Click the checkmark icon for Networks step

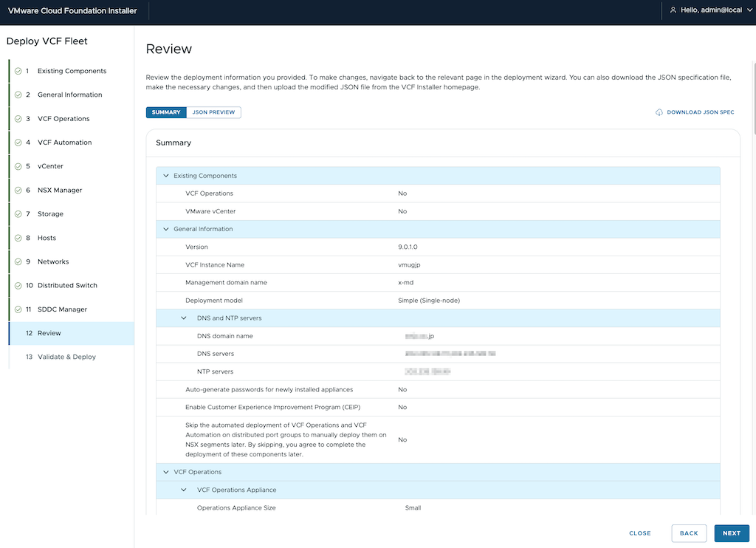click(x=18, y=262)
